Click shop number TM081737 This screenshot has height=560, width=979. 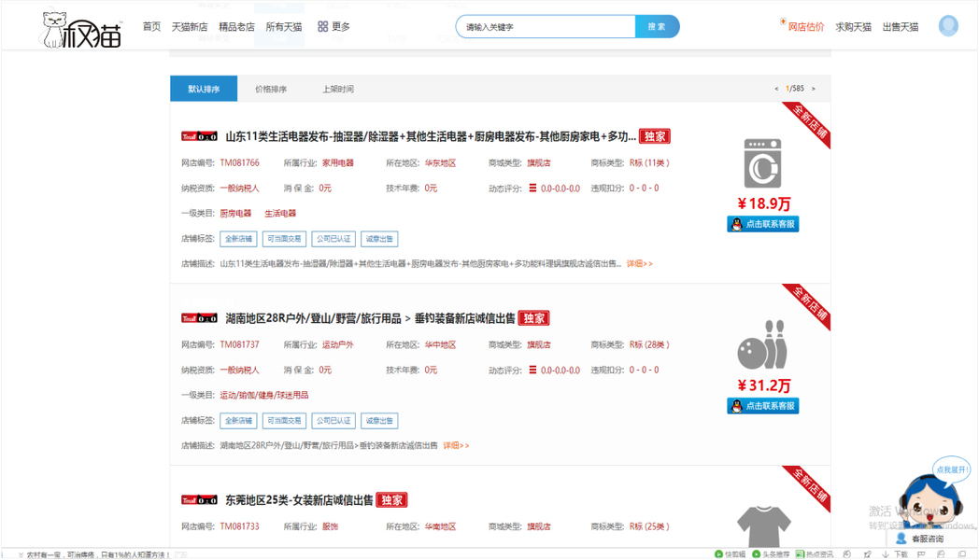click(x=239, y=344)
